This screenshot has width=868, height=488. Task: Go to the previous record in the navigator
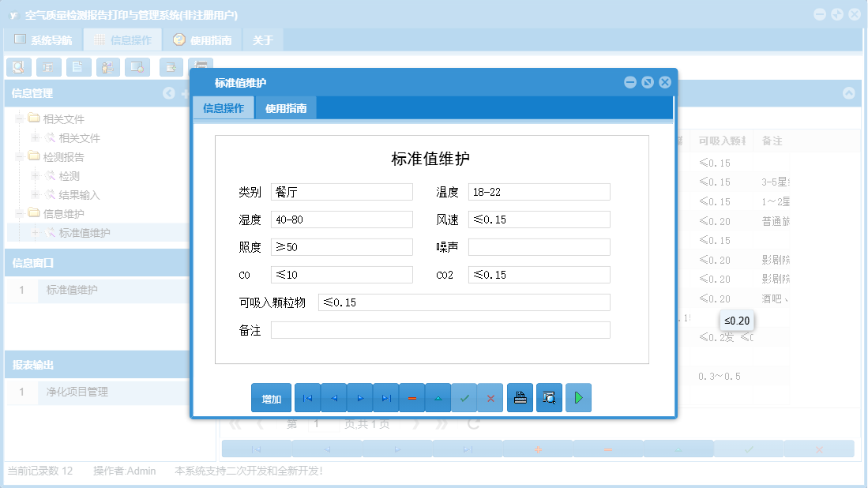333,397
